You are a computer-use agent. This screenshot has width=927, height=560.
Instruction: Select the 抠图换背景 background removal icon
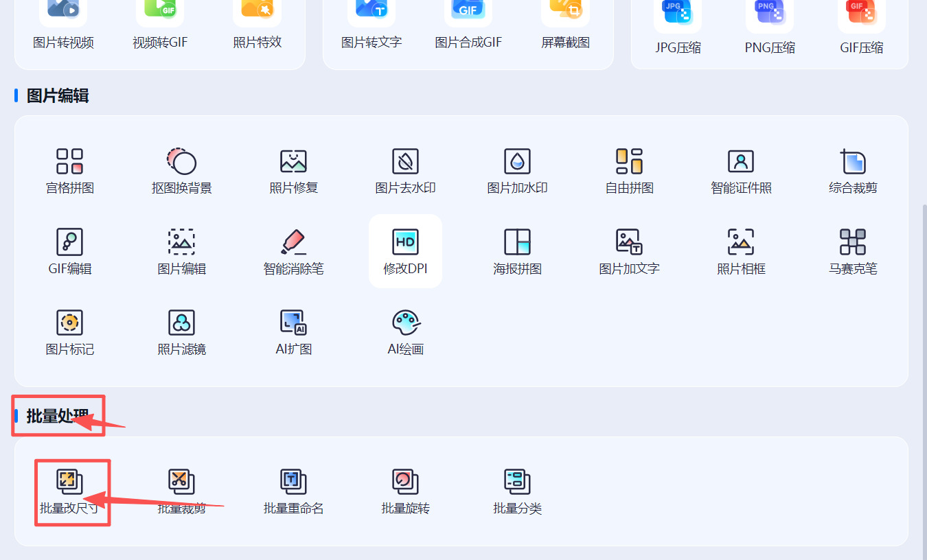(181, 172)
